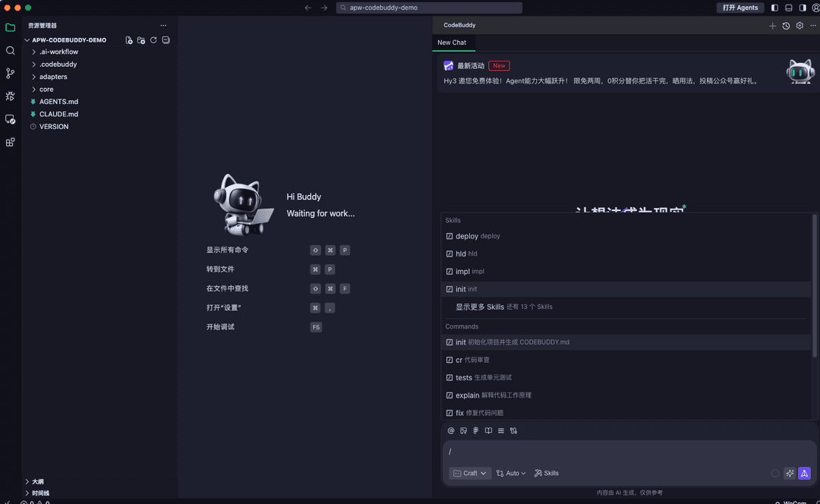
Task: Create a new folder in explorer
Action: [x=141, y=40]
